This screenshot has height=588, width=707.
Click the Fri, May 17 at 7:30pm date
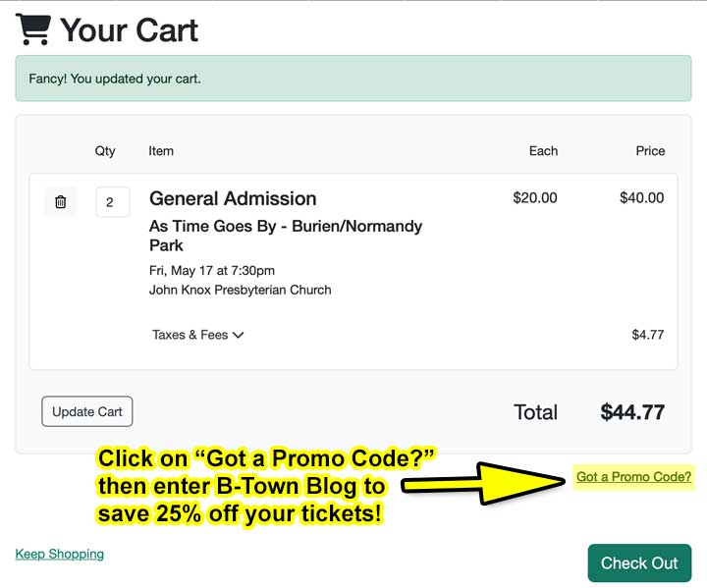click(212, 270)
